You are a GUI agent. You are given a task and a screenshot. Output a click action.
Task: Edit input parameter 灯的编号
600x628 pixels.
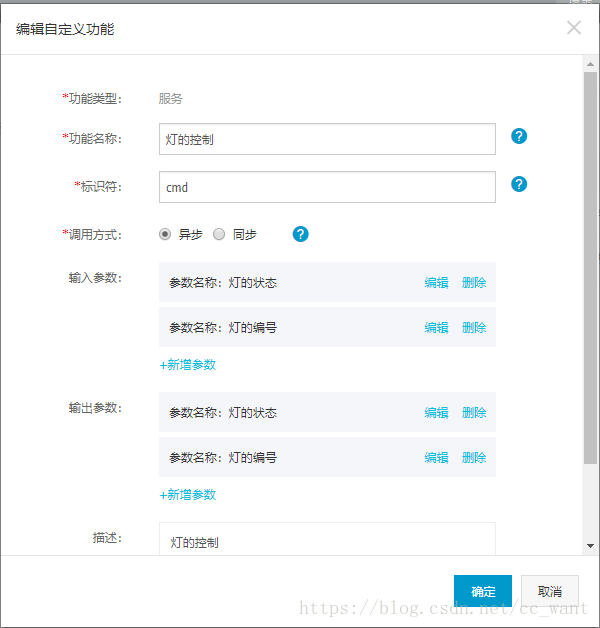click(x=436, y=327)
